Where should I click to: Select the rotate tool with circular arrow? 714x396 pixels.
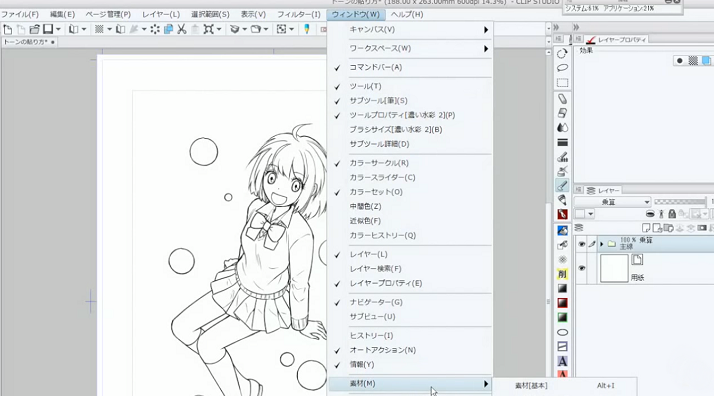[x=562, y=54]
